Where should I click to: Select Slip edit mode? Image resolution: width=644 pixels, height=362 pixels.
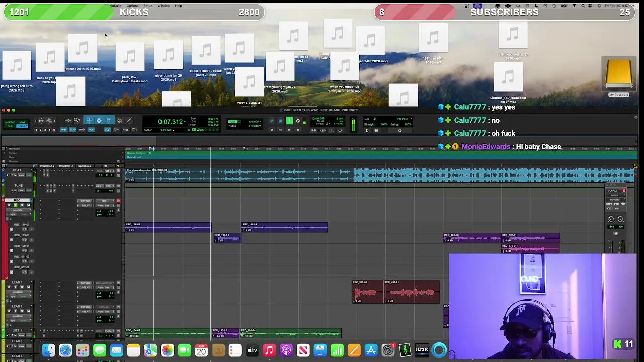pyautogui.click(x=10, y=126)
